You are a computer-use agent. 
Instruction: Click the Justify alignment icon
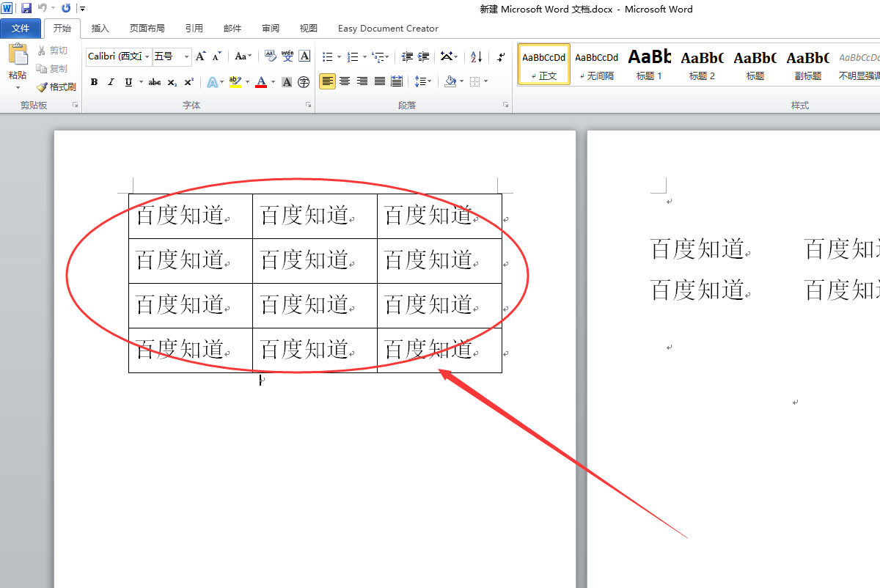[x=380, y=81]
